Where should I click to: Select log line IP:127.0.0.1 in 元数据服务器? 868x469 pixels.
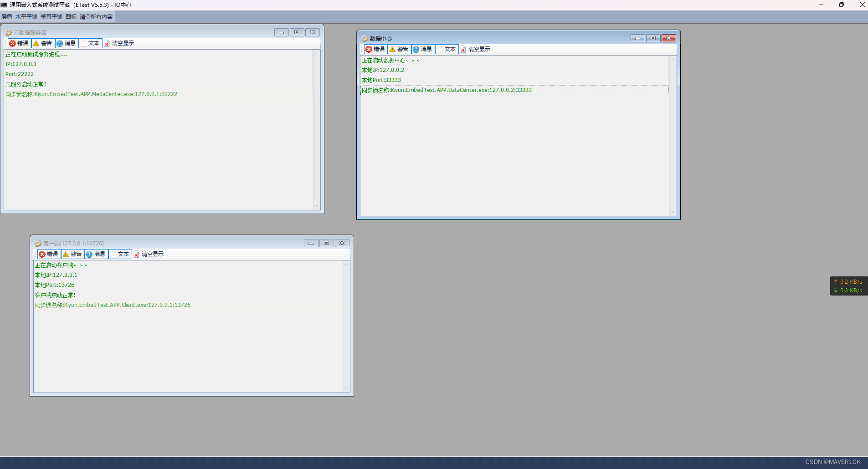(x=159, y=65)
